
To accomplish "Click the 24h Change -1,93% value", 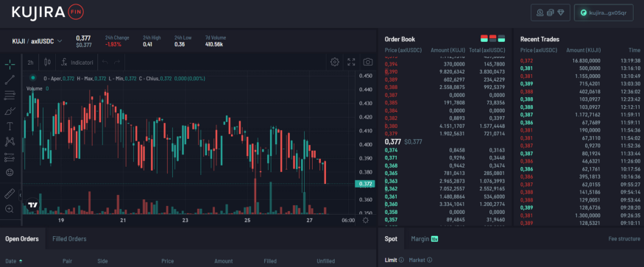I will [113, 44].
